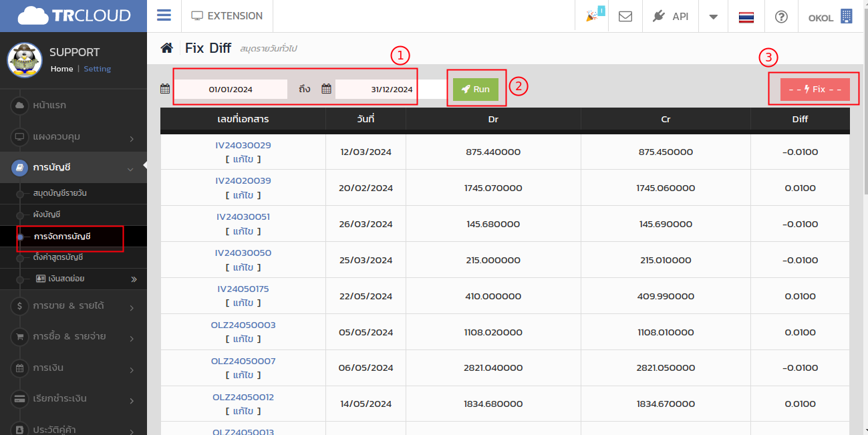Open ผังบัญชี submenu item

(x=47, y=214)
